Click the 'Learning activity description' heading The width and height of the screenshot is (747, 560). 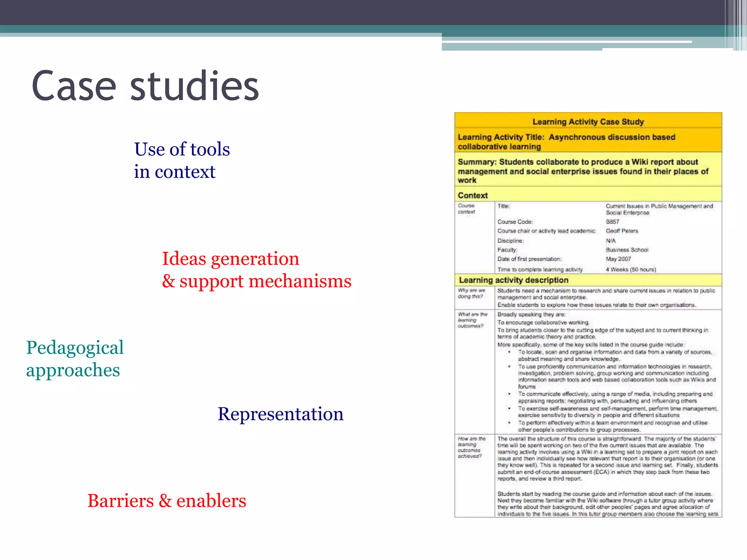[x=514, y=280]
